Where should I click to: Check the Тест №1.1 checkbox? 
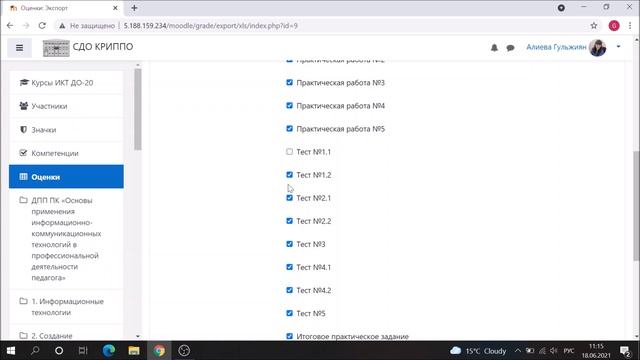[289, 152]
